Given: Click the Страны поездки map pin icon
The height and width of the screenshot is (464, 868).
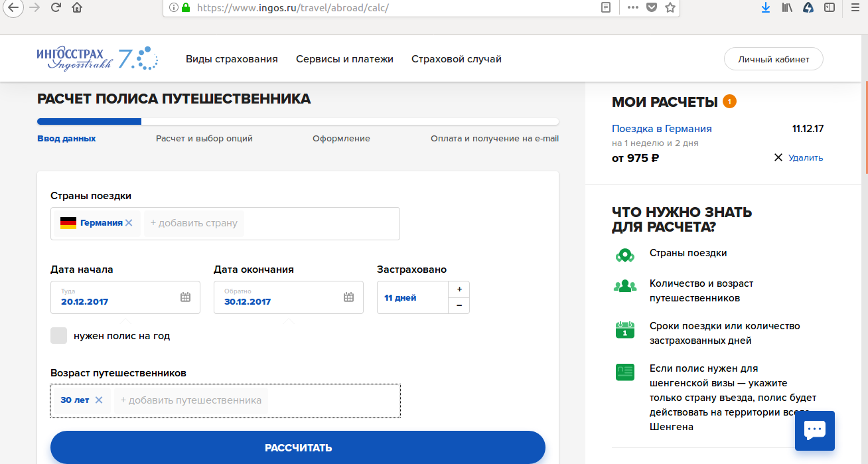Looking at the screenshot, I should (624, 255).
